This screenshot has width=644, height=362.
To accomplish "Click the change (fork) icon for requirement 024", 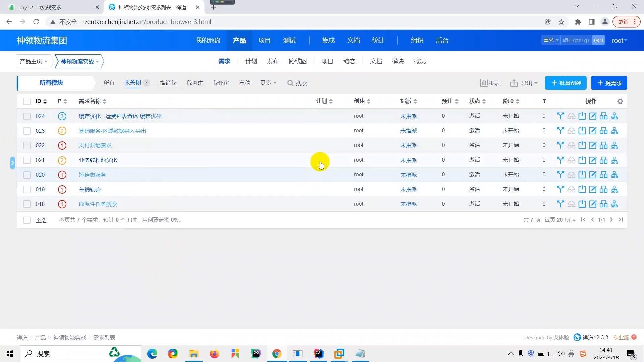I will pos(560,116).
